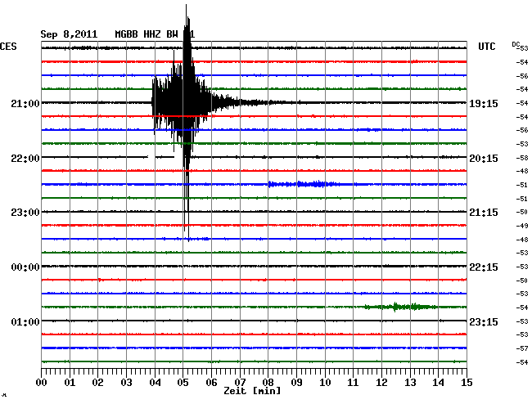Select the DC offset value -58
Screen dimensions: 532x404
(x=522, y=158)
